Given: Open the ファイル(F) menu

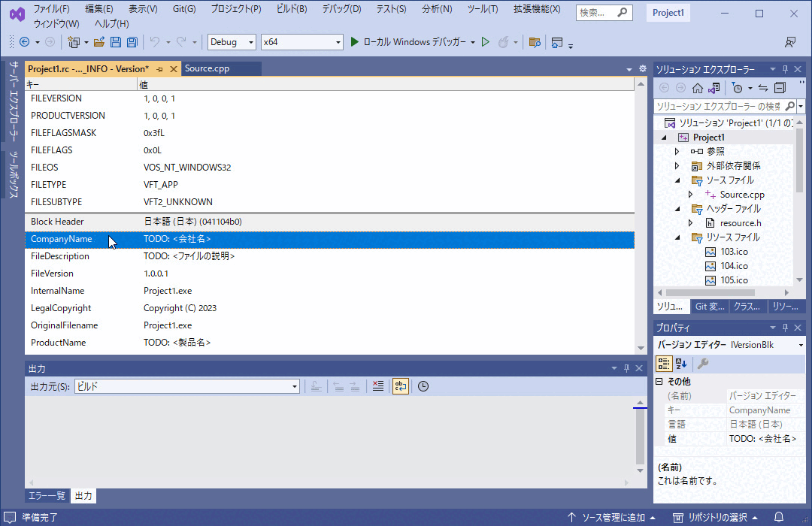Looking at the screenshot, I should click(51, 9).
